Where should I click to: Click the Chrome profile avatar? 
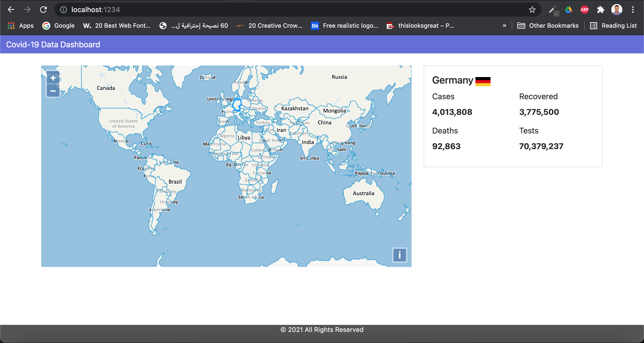click(617, 10)
